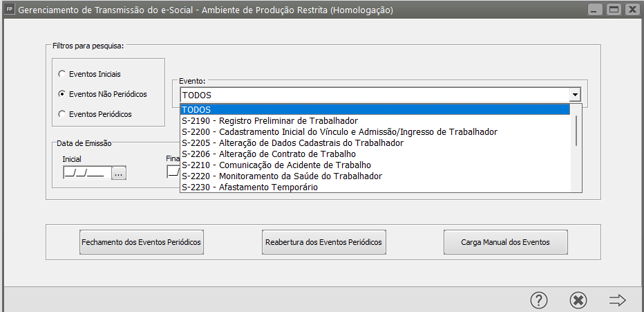Click Carga Manual dos Eventos button
644x312 pixels.
[x=505, y=242]
